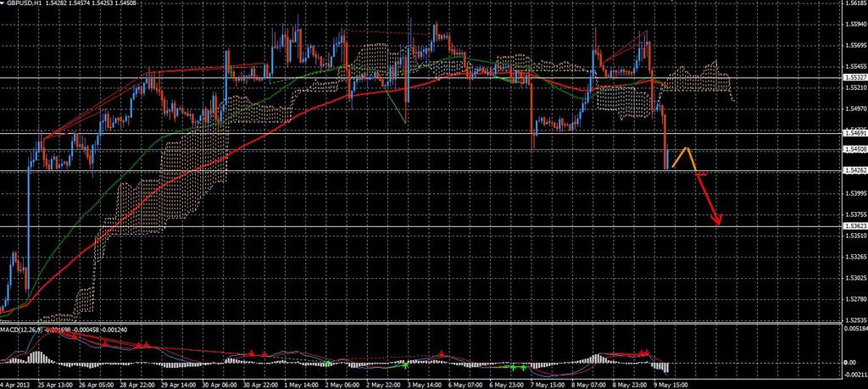Select the 1.55327 horizontal line price tag

(854, 77)
